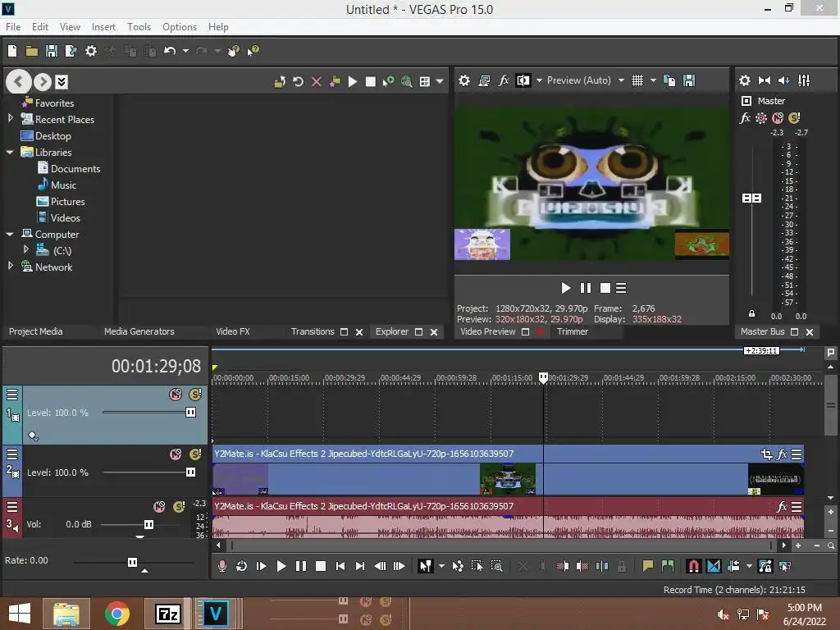Open the What's This help icon
The image size is (840, 630).
pyautogui.click(x=253, y=51)
